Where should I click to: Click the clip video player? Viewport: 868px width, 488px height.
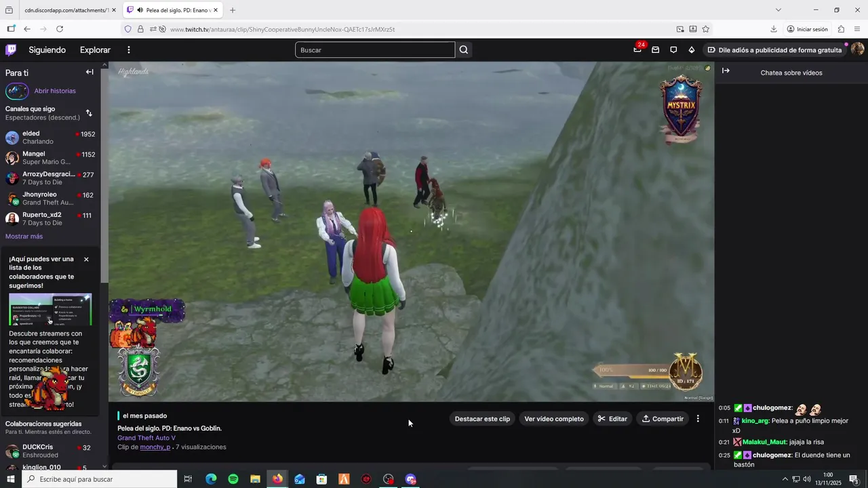411,232
